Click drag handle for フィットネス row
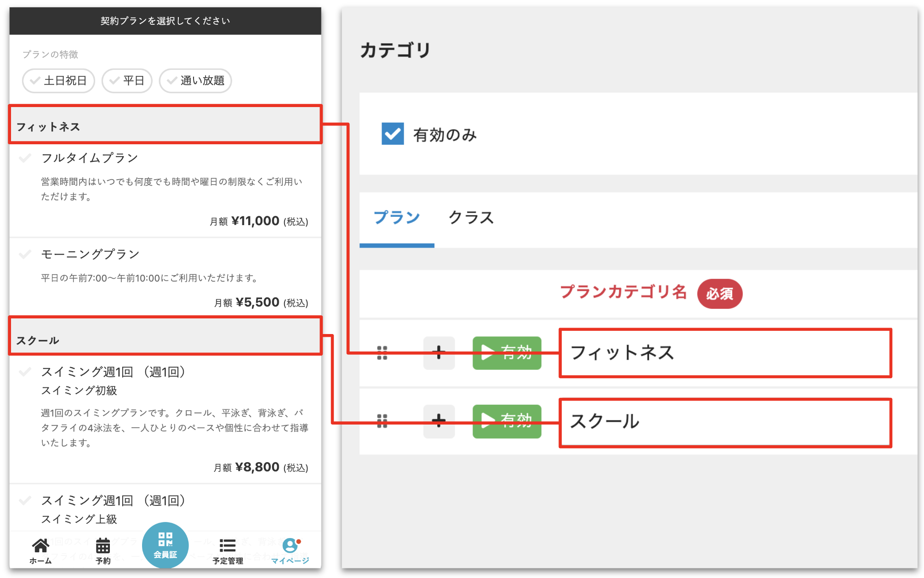This screenshot has width=924, height=578. pos(382,353)
